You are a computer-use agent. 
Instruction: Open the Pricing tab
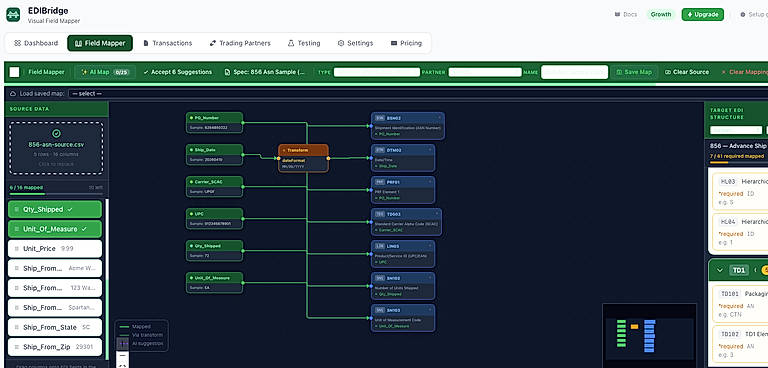tap(407, 43)
